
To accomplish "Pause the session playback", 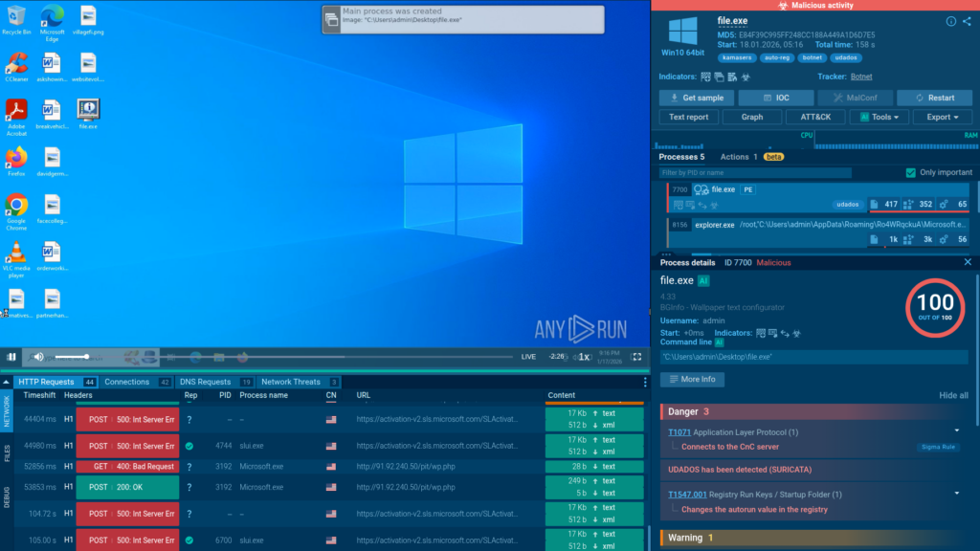I will pyautogui.click(x=12, y=357).
